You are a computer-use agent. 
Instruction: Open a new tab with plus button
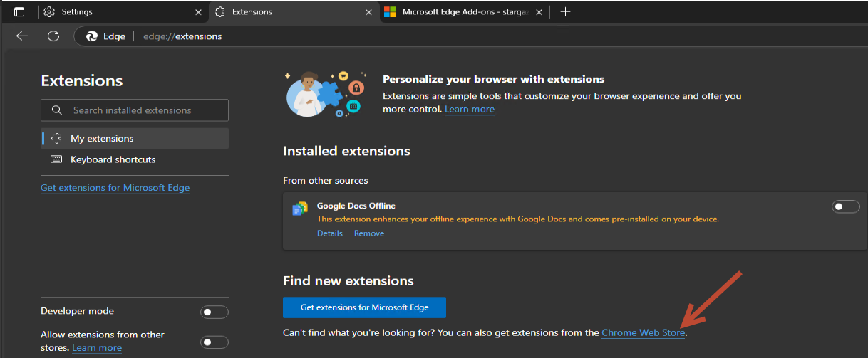tap(565, 12)
